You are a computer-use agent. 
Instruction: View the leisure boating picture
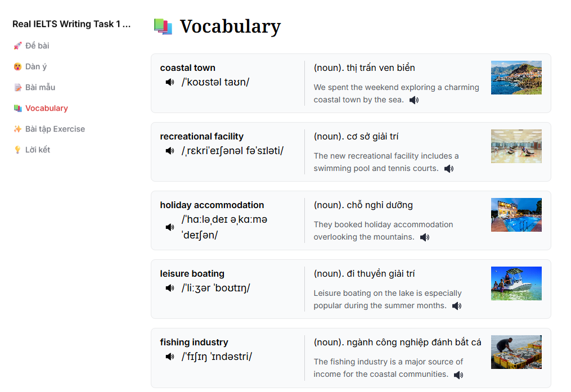(516, 283)
